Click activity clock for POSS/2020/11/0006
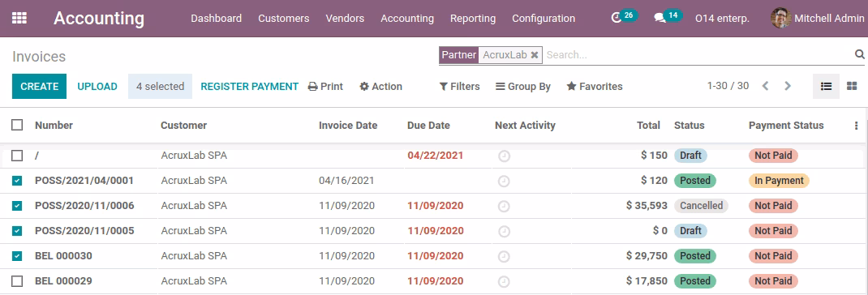The height and width of the screenshot is (295, 868). [504, 207]
